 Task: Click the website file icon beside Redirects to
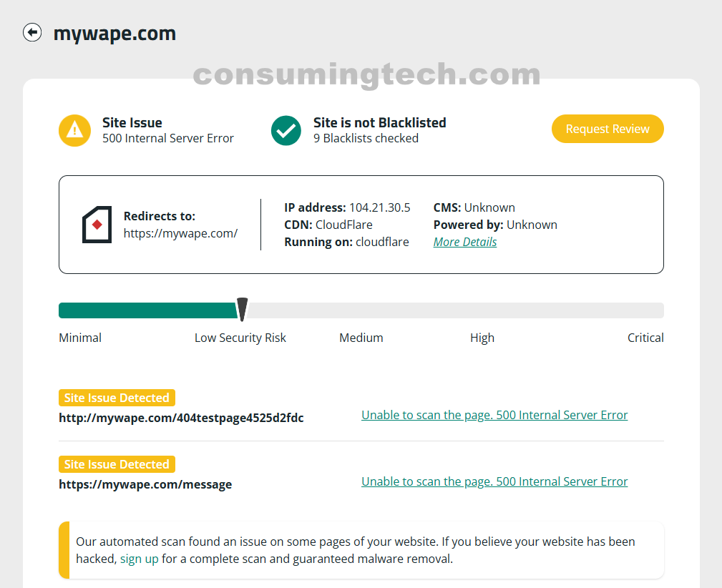point(97,225)
